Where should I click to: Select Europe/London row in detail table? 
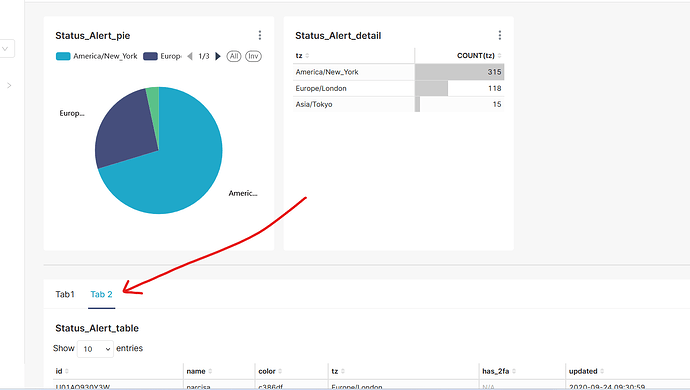pyautogui.click(x=398, y=88)
